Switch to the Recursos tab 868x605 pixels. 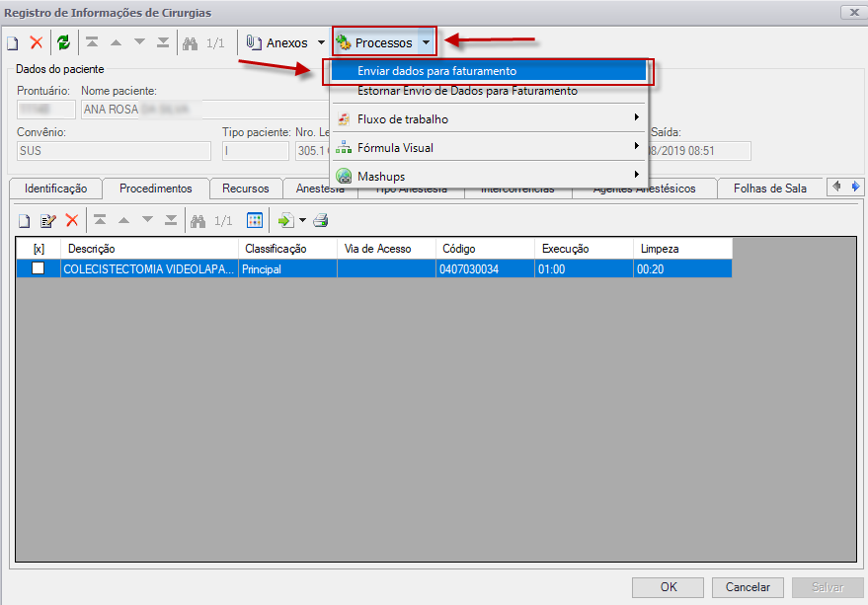click(246, 189)
